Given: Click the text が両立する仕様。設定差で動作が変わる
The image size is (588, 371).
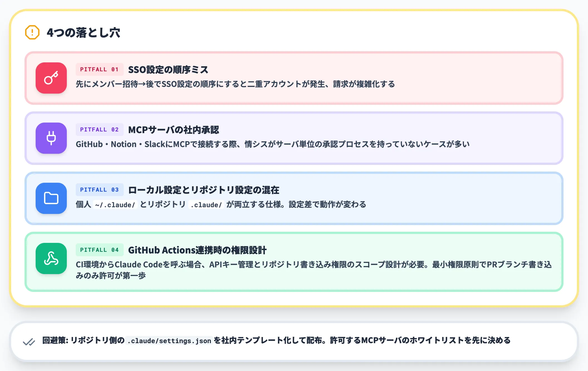Looking at the screenshot, I should pos(296,204).
